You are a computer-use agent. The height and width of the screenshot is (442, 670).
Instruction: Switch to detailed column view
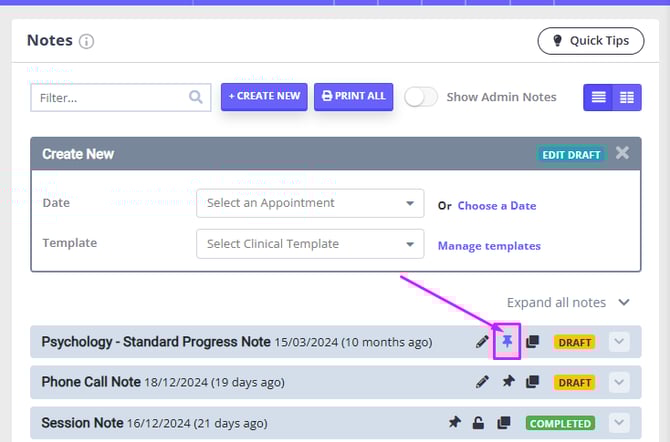pos(627,97)
